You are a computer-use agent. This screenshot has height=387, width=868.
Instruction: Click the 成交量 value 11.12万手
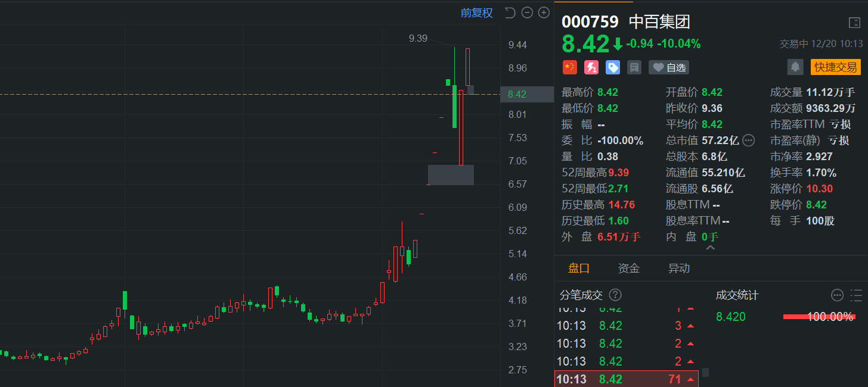pyautogui.click(x=830, y=92)
